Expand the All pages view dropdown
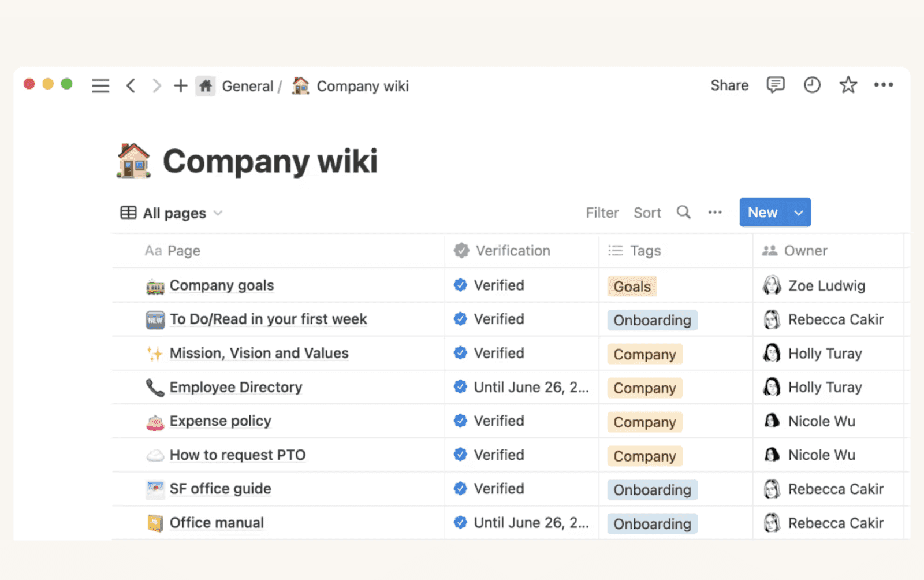Image resolution: width=924 pixels, height=580 pixels. (218, 213)
